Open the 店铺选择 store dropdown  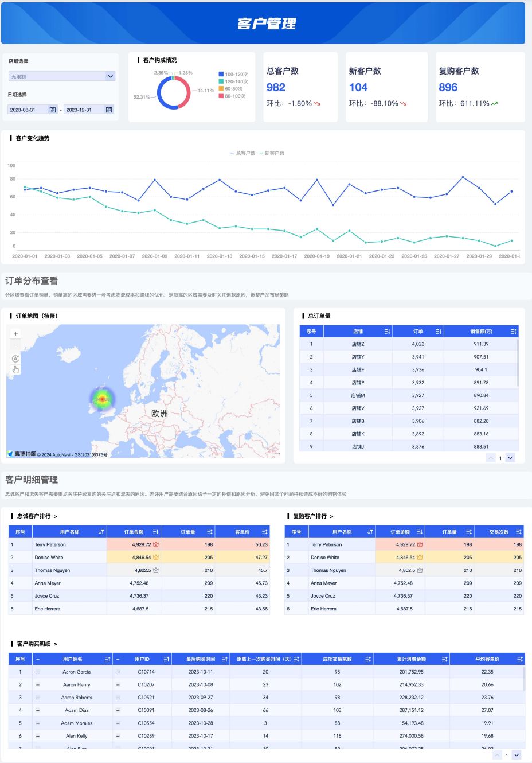tap(62, 76)
